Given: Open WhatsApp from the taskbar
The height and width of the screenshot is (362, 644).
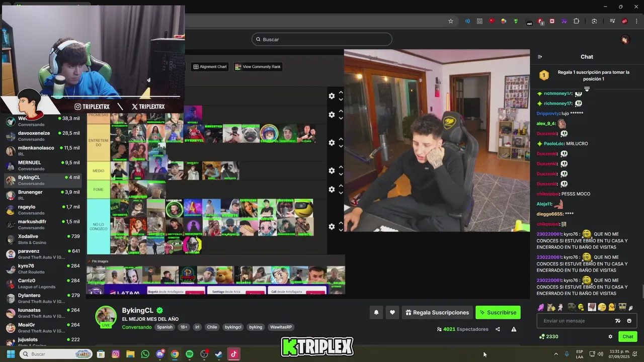Looking at the screenshot, I should point(145,354).
